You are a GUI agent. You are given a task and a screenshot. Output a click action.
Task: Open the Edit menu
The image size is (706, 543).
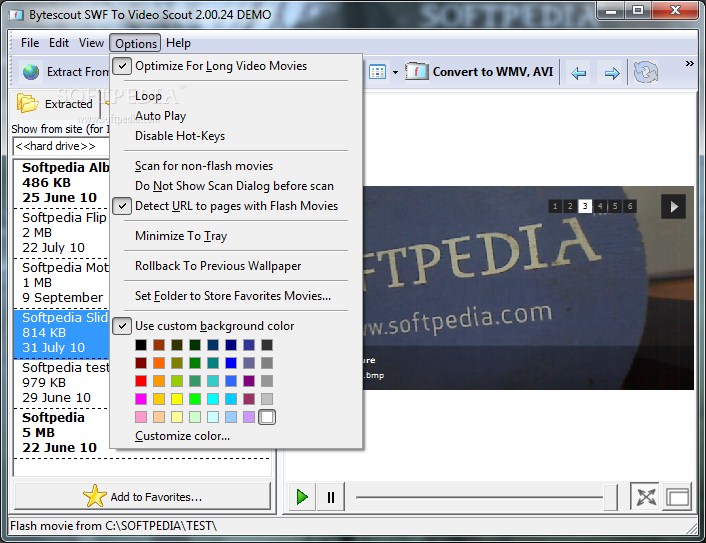pos(59,43)
